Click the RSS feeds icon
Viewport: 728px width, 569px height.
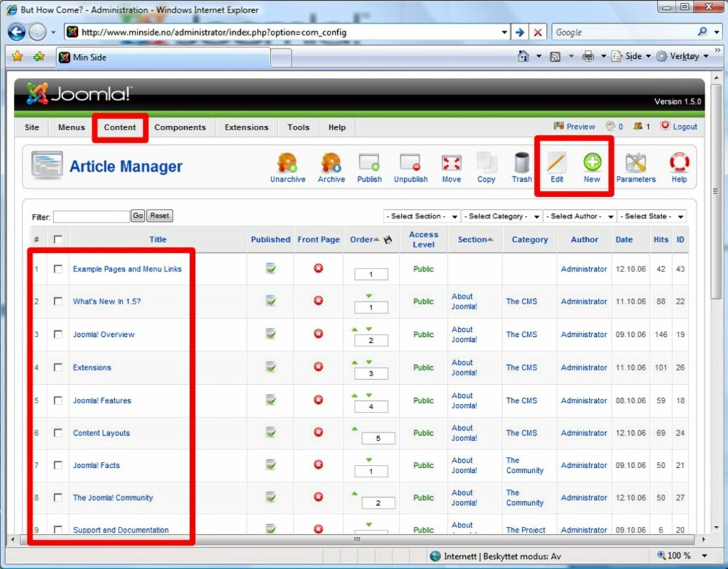[x=555, y=57]
